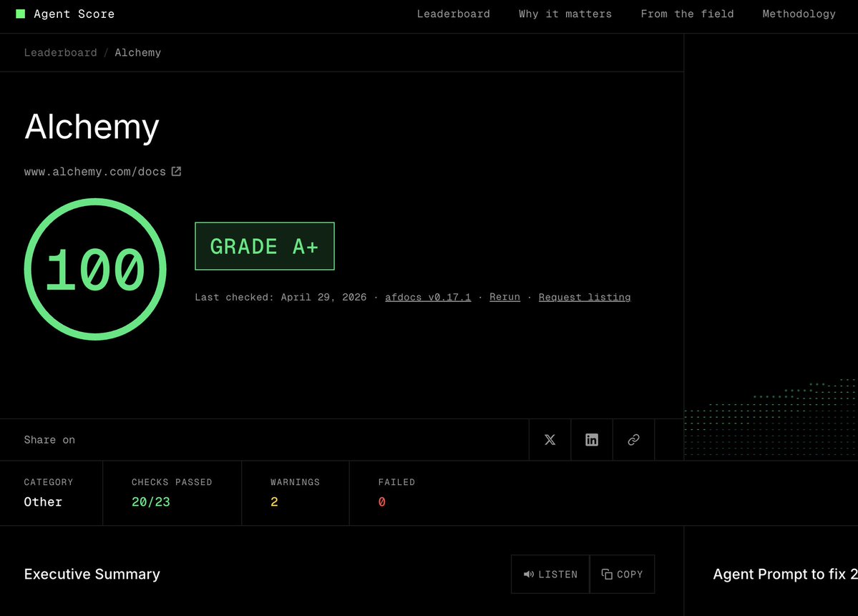Click the Alchemy page title
The width and height of the screenshot is (858, 616).
pos(92,127)
